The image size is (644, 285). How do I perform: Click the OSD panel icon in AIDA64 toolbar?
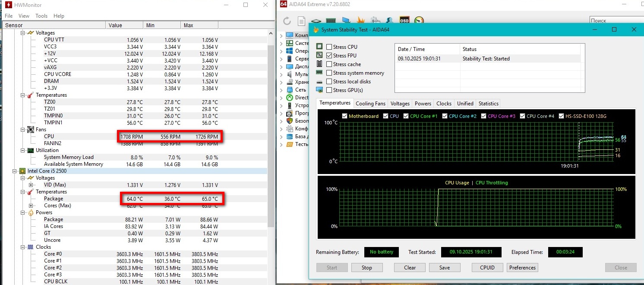click(x=404, y=20)
